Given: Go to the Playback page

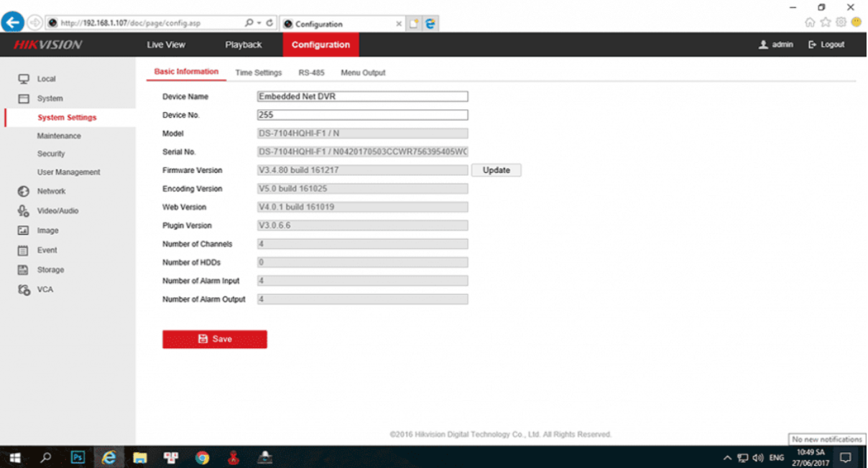Looking at the screenshot, I should click(x=244, y=45).
